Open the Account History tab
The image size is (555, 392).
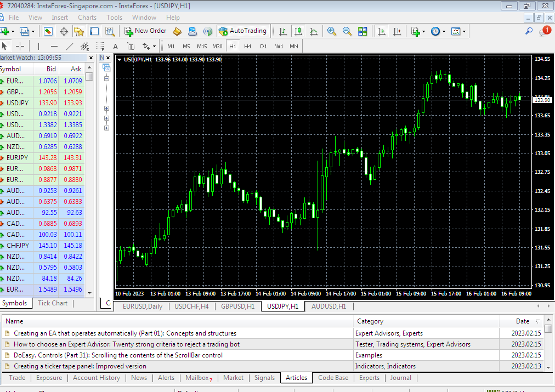[97, 378]
